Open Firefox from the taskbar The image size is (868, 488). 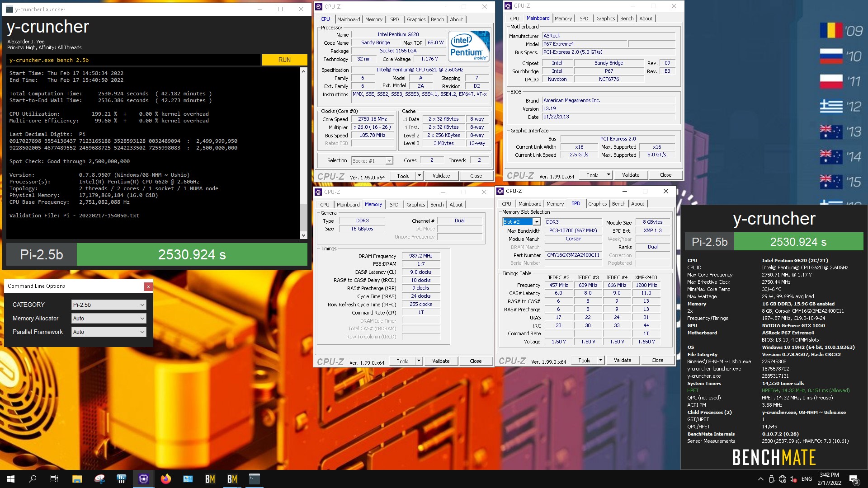[x=166, y=479]
